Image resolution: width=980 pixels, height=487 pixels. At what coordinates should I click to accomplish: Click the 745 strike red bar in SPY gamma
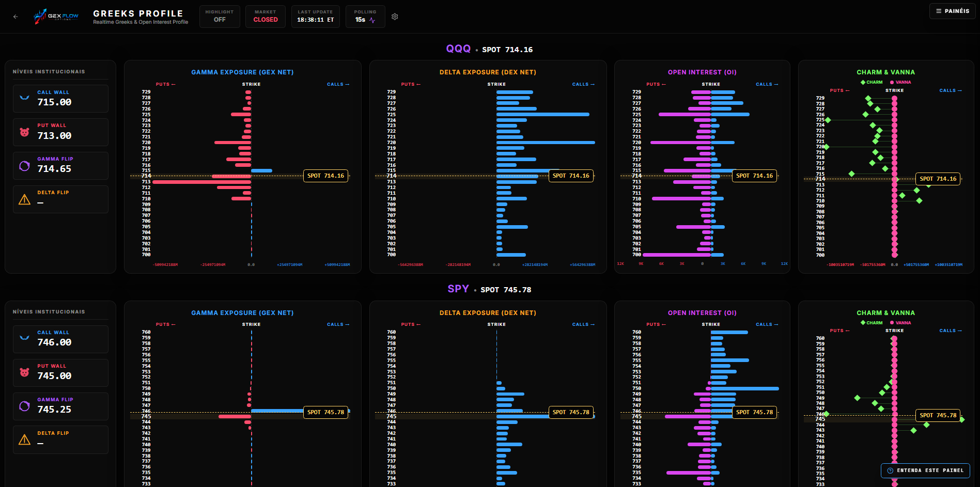235,416
